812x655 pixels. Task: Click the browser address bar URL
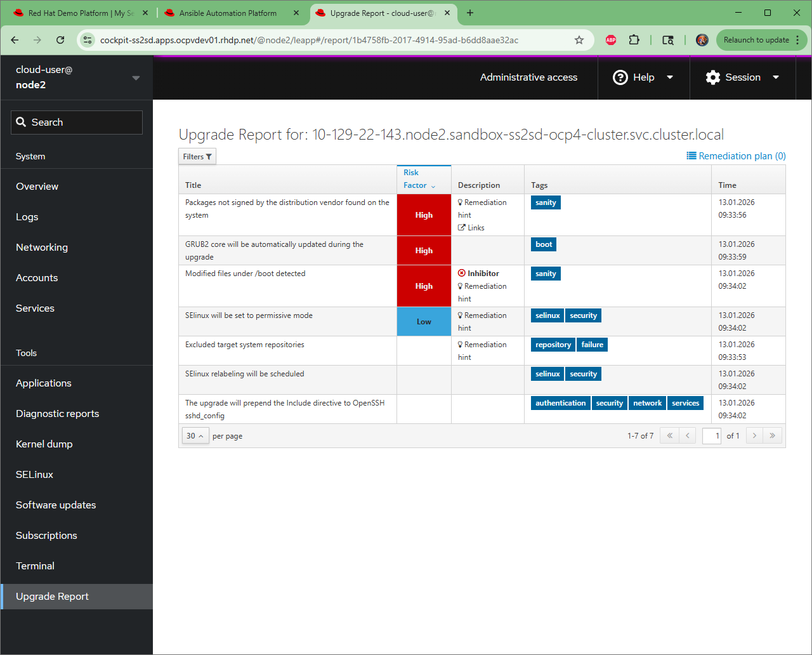pos(310,40)
